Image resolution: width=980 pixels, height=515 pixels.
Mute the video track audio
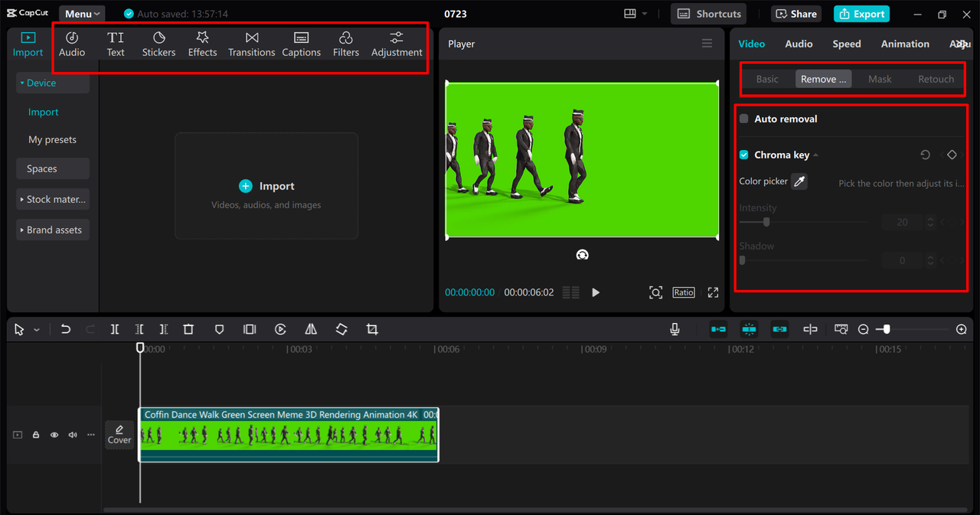click(x=73, y=435)
